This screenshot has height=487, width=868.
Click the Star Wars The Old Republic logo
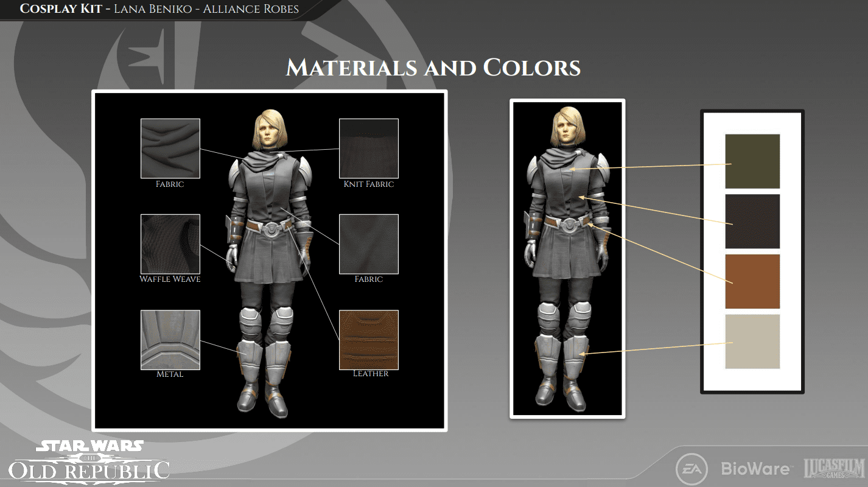[x=89, y=462]
